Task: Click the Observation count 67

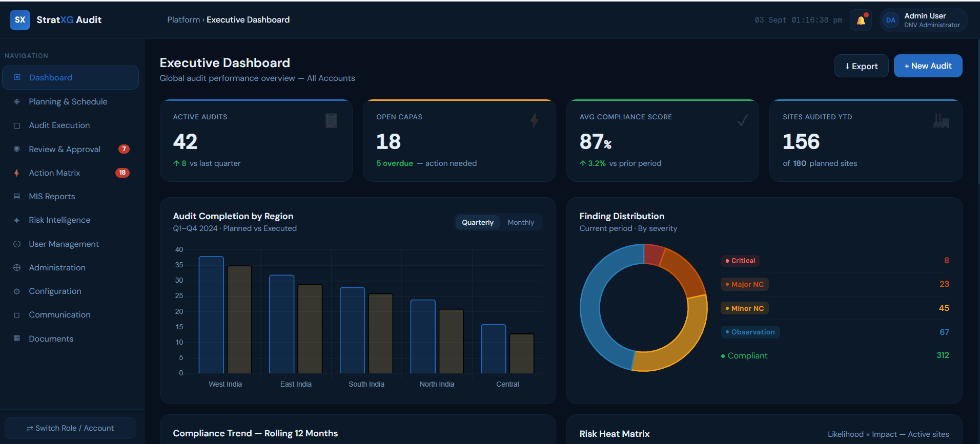Action: pyautogui.click(x=944, y=332)
